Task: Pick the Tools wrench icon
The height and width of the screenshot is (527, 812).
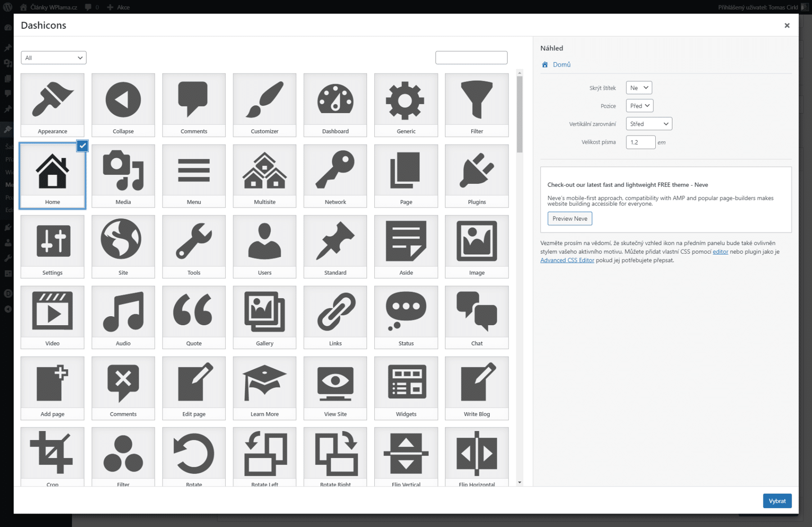Action: [194, 246]
